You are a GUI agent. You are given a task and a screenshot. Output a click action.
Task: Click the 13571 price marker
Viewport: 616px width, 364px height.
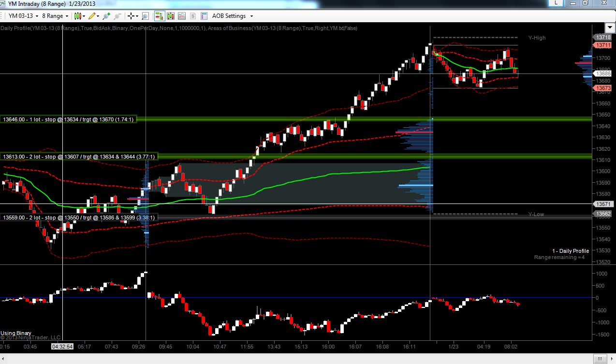click(602, 204)
